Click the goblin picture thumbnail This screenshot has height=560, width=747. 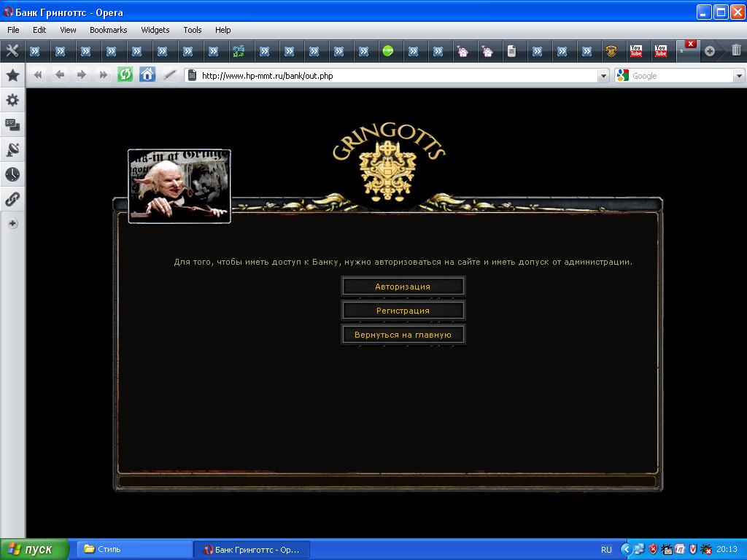(x=179, y=186)
